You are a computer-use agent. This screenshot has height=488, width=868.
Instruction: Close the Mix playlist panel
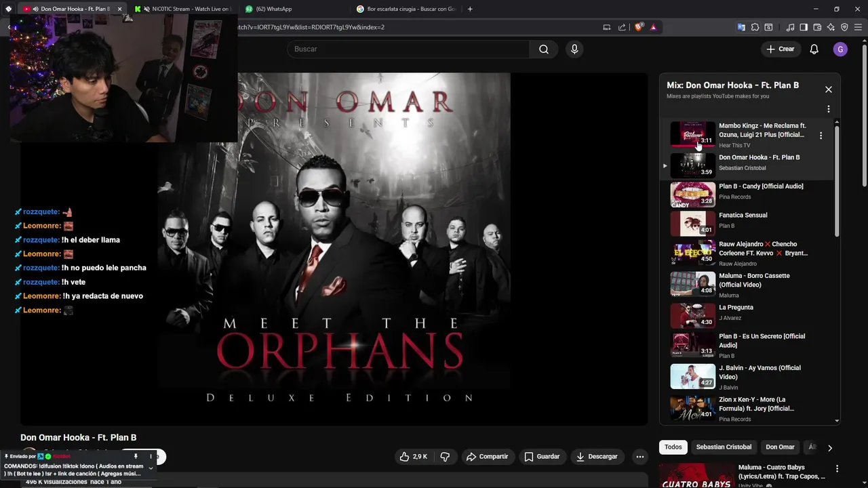click(828, 89)
